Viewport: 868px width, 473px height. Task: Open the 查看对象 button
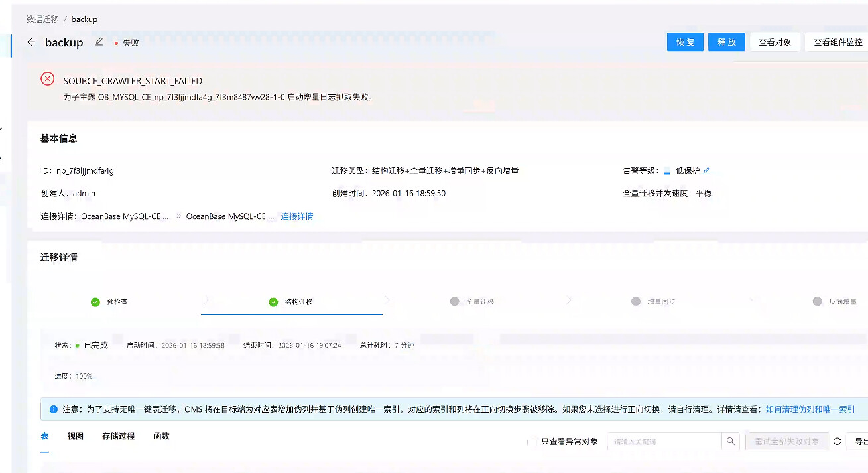(x=775, y=42)
